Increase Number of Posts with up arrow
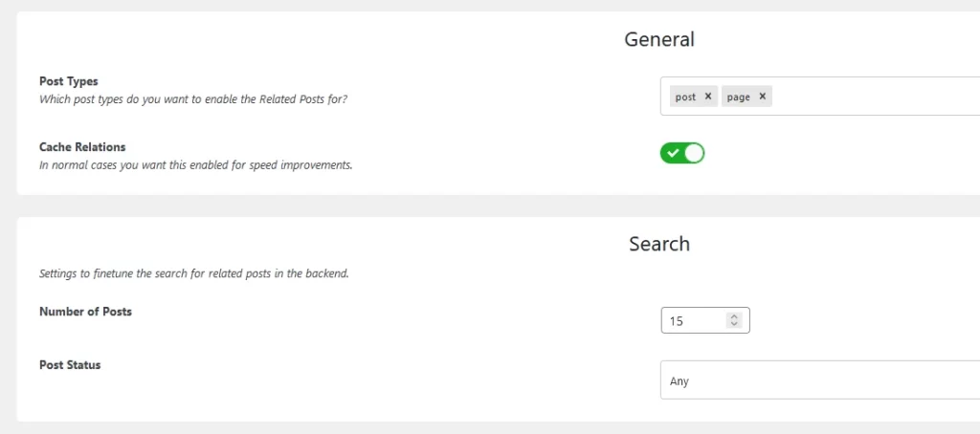 pos(734,316)
